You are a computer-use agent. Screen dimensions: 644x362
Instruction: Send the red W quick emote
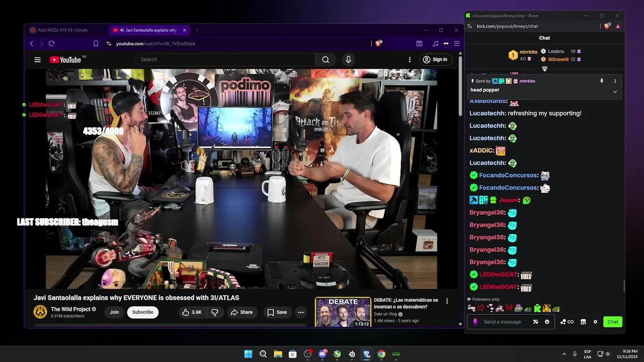pyautogui.click(x=509, y=308)
